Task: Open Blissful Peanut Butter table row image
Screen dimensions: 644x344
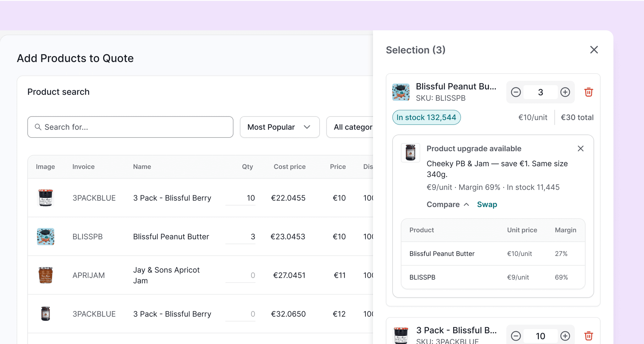Action: pos(46,237)
